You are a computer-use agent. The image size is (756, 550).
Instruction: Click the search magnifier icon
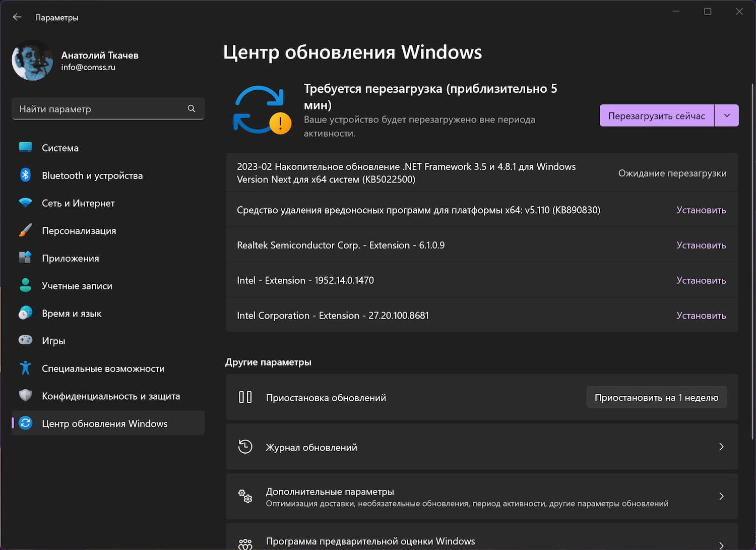point(192,109)
